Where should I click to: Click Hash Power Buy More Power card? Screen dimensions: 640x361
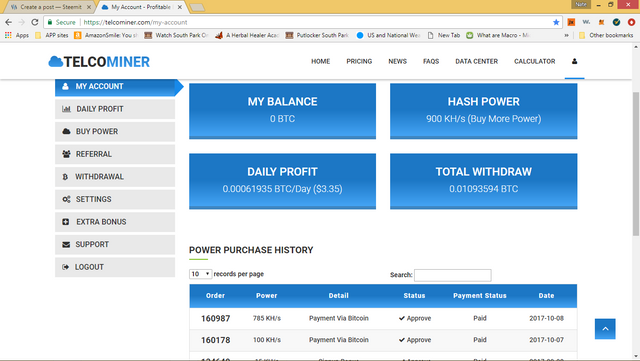coord(484,111)
